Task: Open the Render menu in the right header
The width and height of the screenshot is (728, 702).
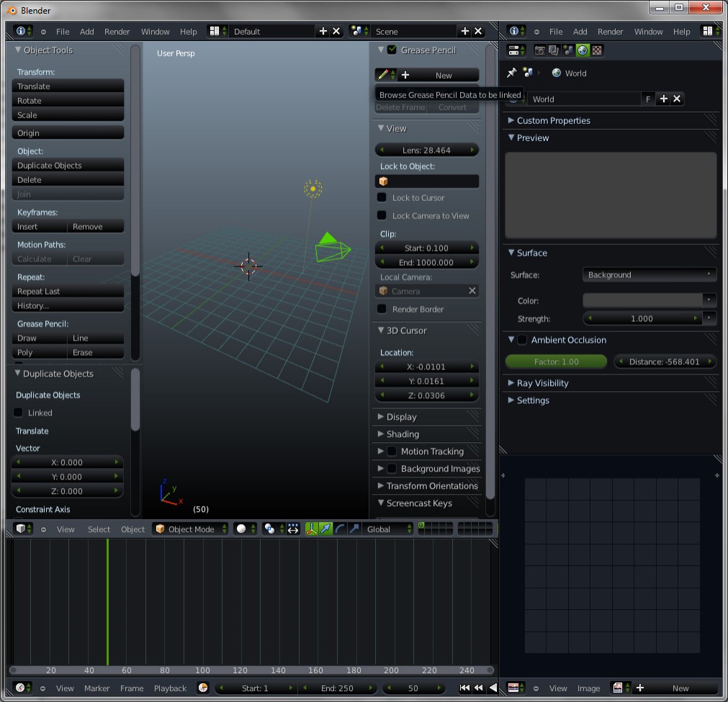Action: tap(610, 32)
